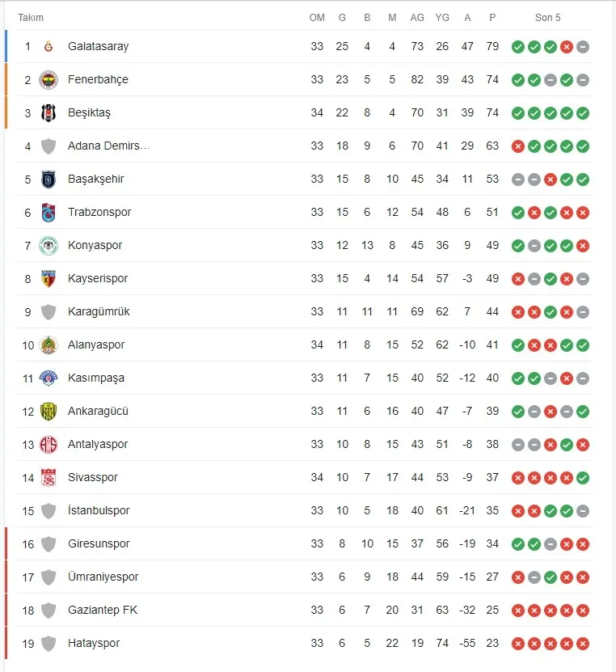Click the "Son 5" column header
Viewport: 616px width, 672px height.
tap(547, 18)
